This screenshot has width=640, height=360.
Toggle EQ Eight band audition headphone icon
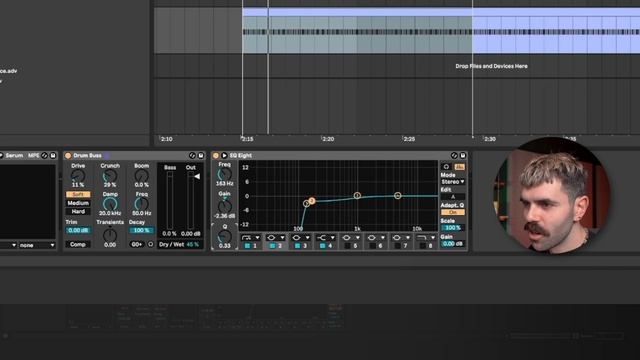tap(446, 167)
